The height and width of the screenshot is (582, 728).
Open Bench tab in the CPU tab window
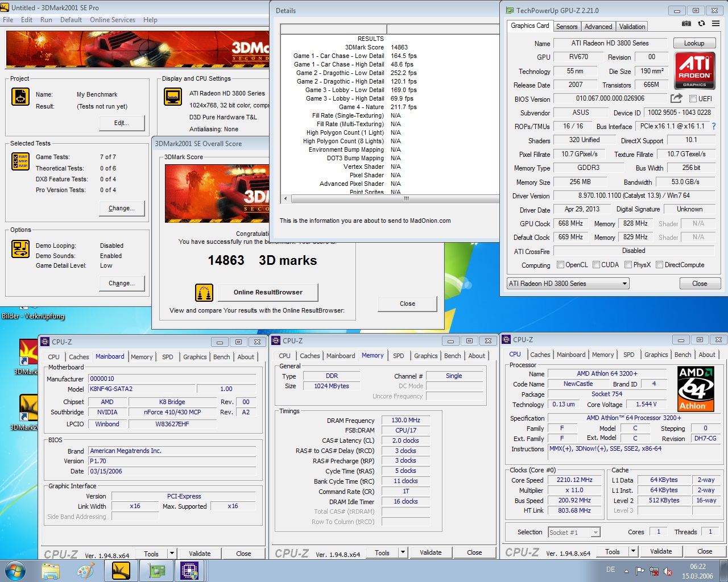click(682, 355)
